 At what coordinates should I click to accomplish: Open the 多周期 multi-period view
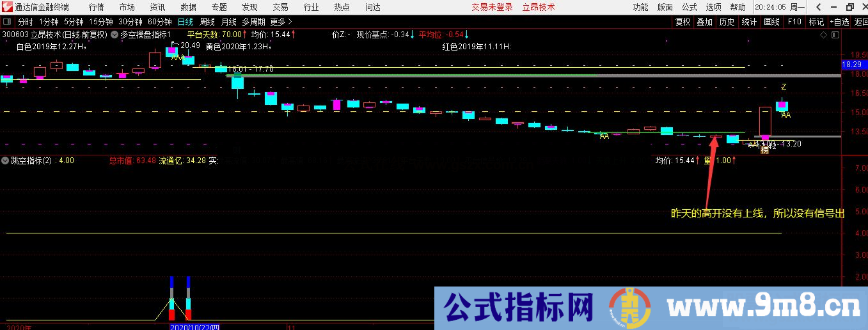pyautogui.click(x=253, y=22)
